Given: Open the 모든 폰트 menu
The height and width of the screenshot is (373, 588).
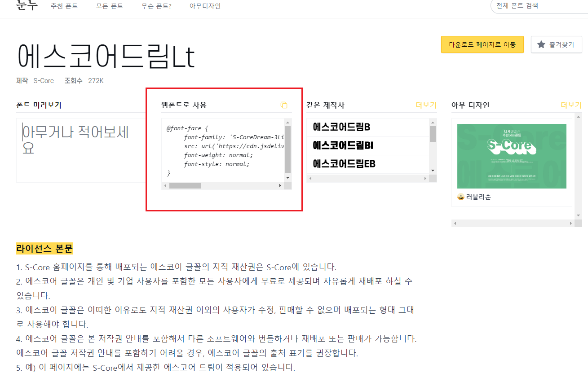Looking at the screenshot, I should click(x=110, y=6).
